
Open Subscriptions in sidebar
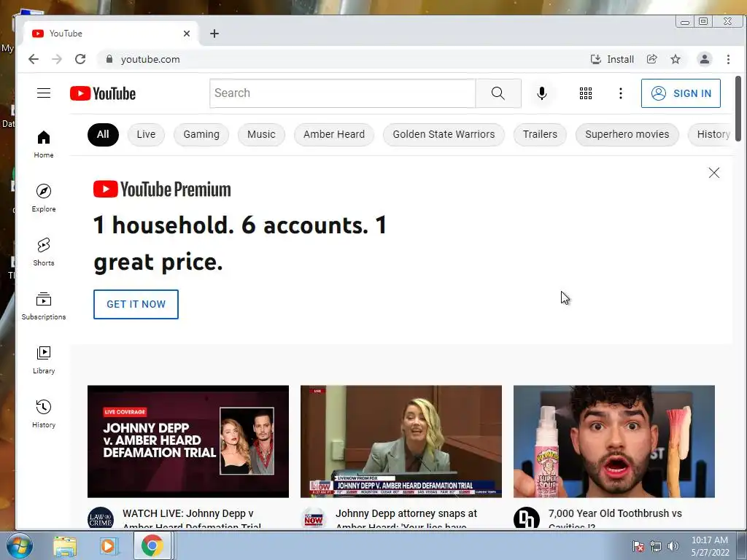43,306
